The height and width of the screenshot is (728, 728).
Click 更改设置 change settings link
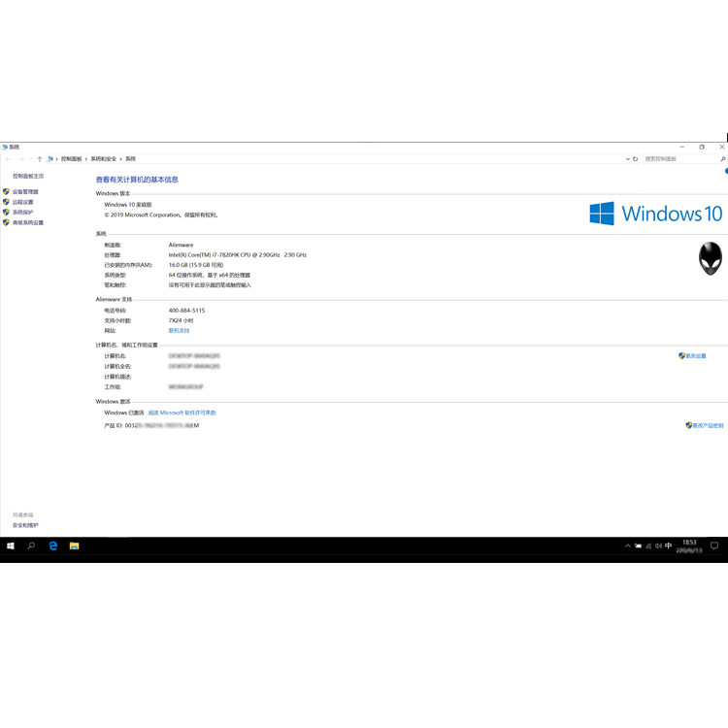pyautogui.click(x=696, y=356)
